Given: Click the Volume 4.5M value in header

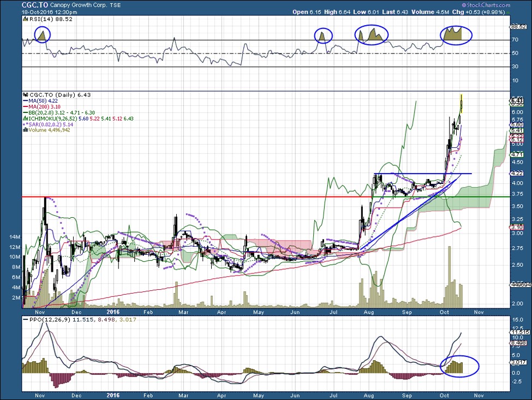Looking at the screenshot, I should tap(430, 12).
